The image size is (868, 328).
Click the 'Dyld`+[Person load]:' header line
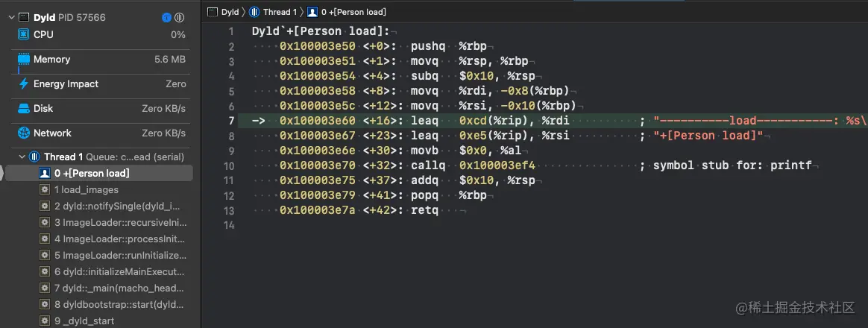[x=321, y=31]
